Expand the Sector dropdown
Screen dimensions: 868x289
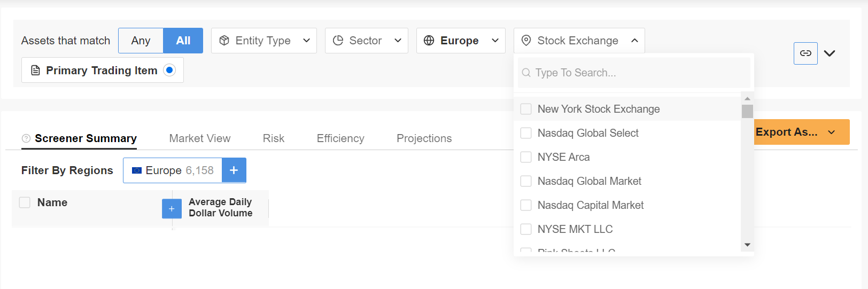(x=367, y=41)
